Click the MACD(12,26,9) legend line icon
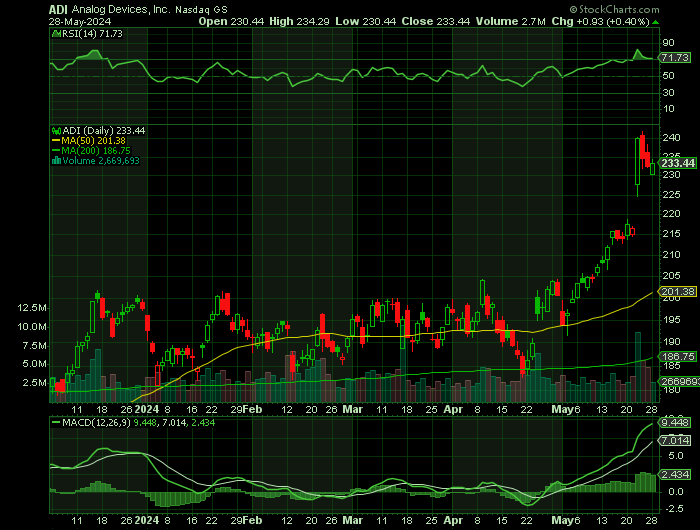The image size is (700, 530). pos(56,422)
